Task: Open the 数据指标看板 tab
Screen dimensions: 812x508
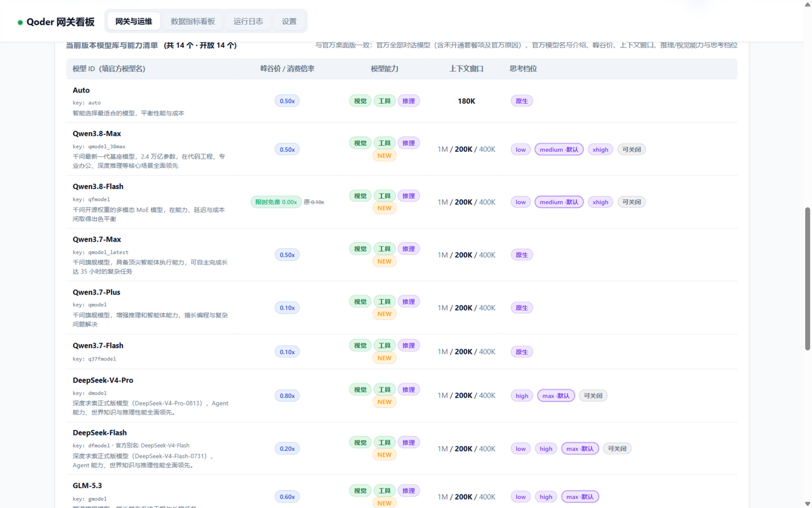Action: (193, 21)
